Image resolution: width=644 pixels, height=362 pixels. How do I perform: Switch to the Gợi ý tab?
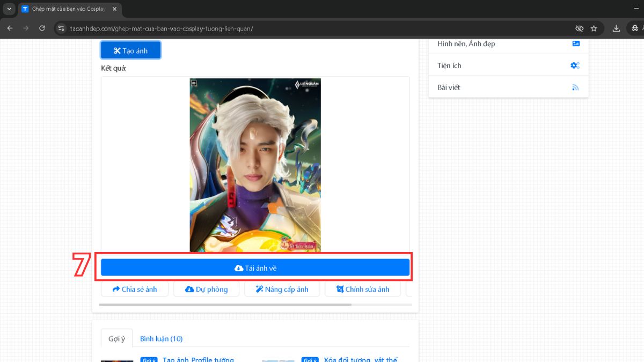(x=116, y=338)
